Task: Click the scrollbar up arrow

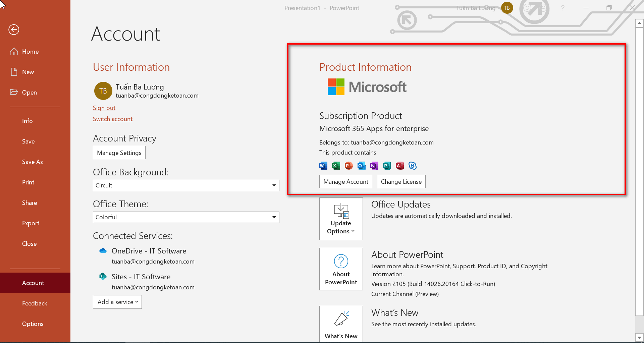Action: click(639, 23)
